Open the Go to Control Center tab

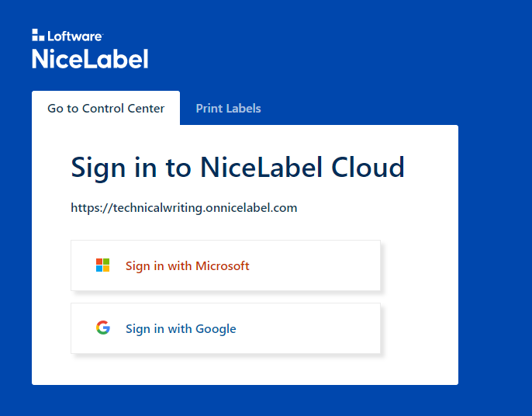105,109
